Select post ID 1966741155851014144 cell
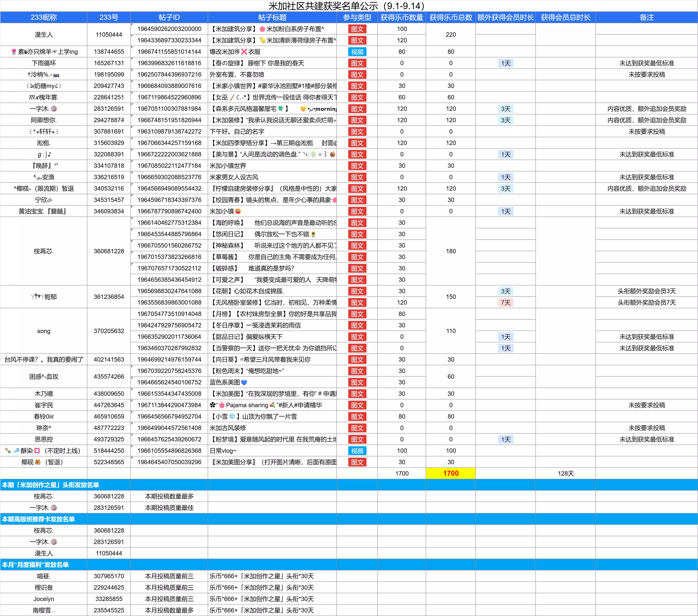 (169, 52)
